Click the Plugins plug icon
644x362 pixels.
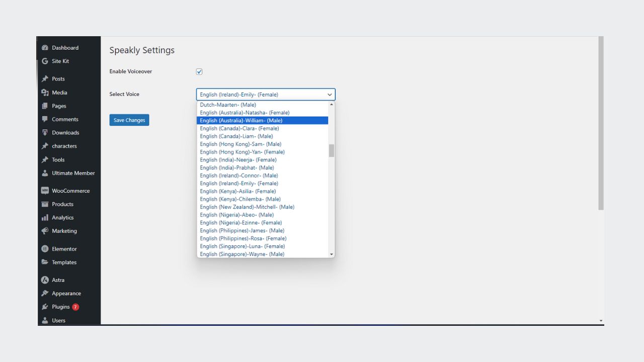click(x=45, y=307)
